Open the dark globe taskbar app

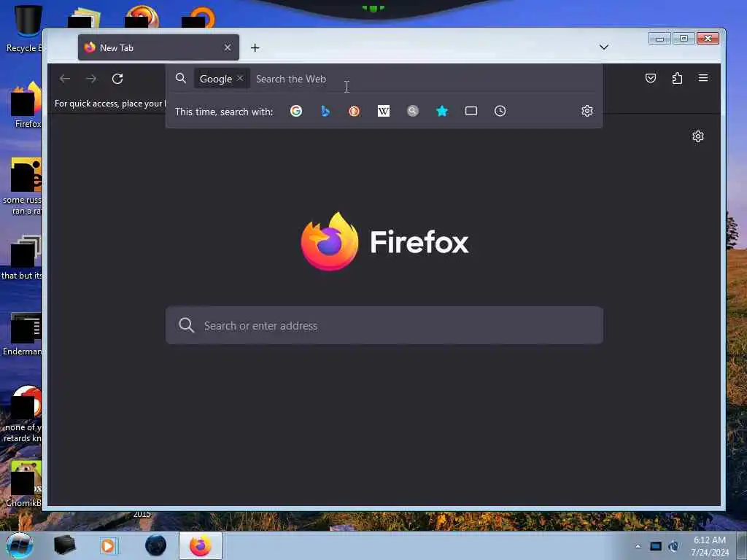click(155, 545)
